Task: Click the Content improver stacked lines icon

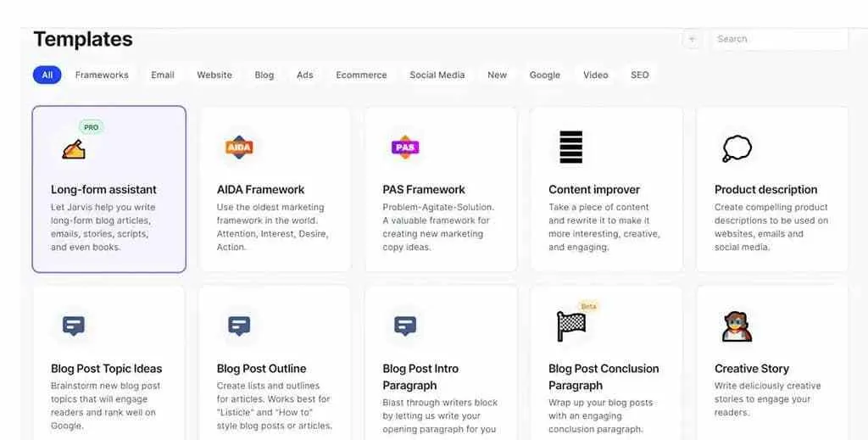Action: (x=570, y=148)
